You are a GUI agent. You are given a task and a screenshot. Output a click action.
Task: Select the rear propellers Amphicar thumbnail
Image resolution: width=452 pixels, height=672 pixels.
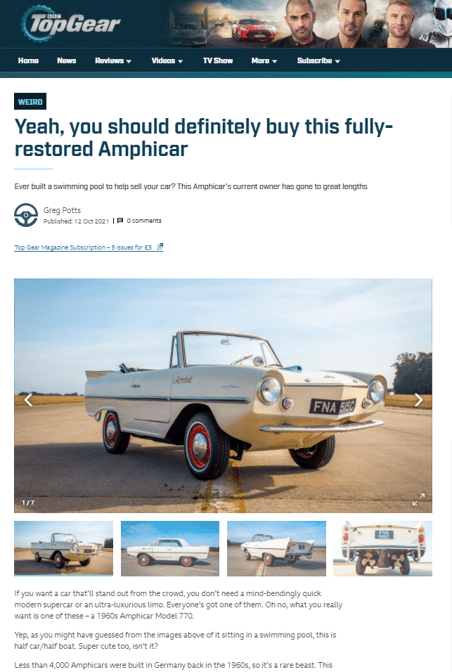[383, 548]
